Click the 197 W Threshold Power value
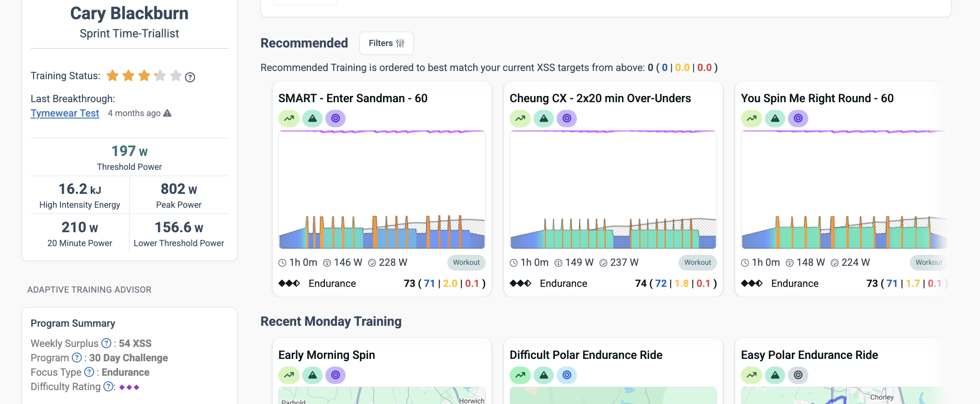Screen dimensions: 980x404 tap(130, 151)
